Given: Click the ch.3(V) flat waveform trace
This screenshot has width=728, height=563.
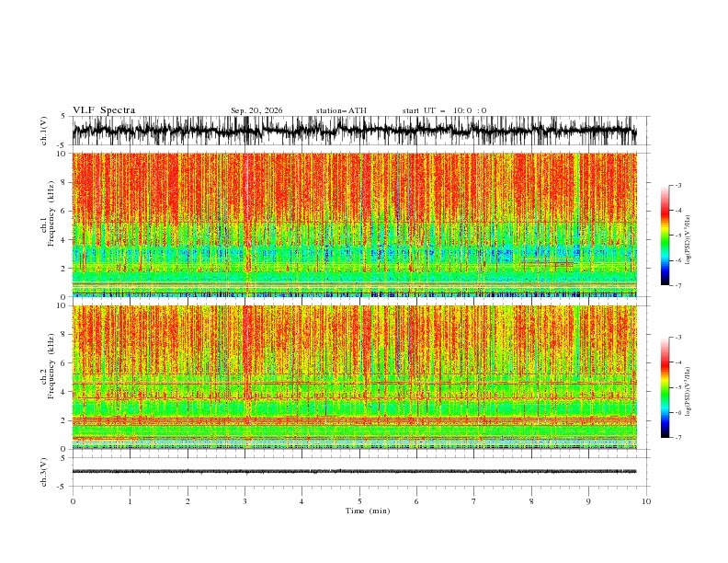Looking at the screenshot, I should (354, 472).
